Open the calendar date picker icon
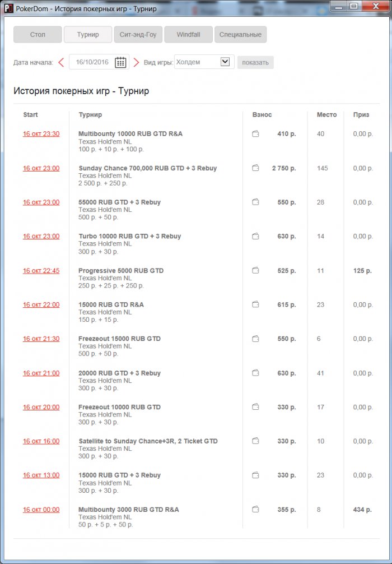 (x=120, y=62)
